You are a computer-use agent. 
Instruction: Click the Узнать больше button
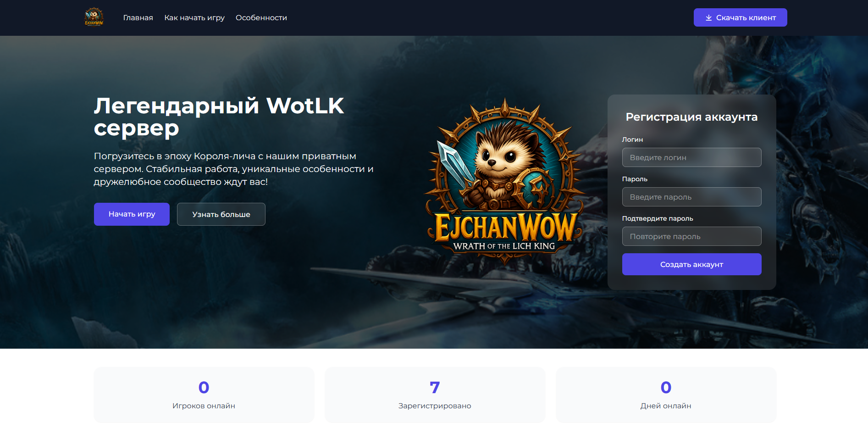pos(221,214)
